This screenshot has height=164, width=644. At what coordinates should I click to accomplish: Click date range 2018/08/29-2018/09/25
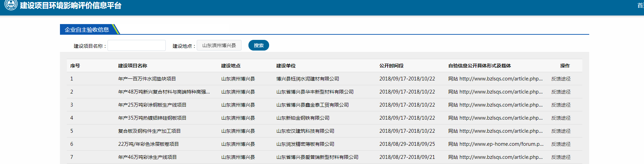click(x=407, y=144)
